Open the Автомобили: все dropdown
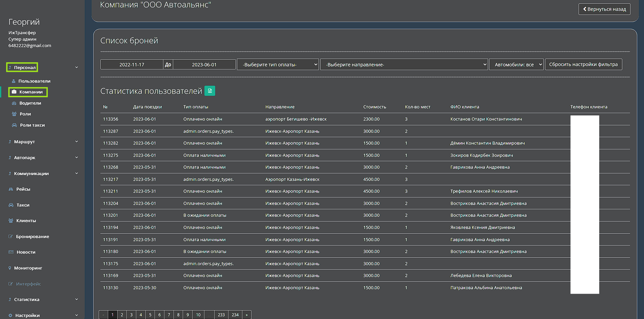 [516, 65]
